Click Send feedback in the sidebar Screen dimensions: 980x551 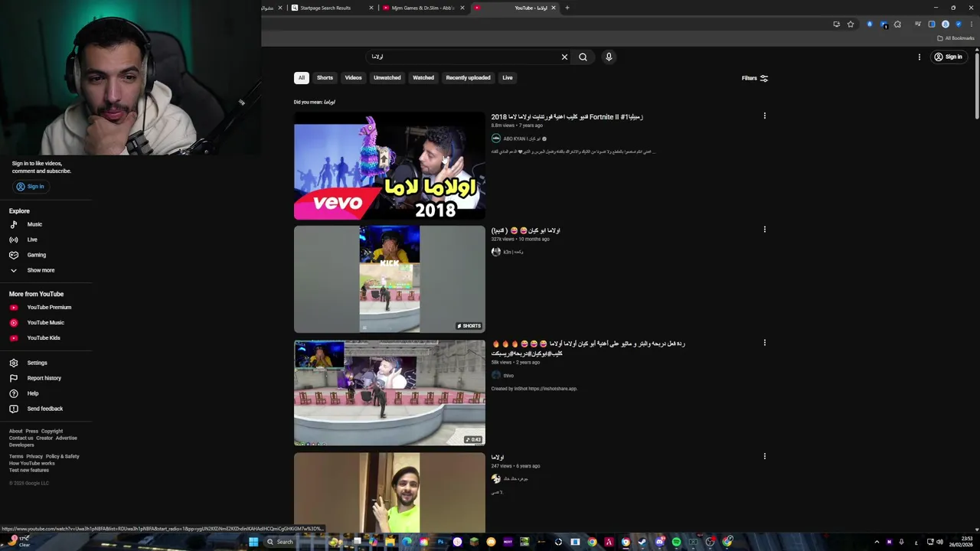click(44, 409)
